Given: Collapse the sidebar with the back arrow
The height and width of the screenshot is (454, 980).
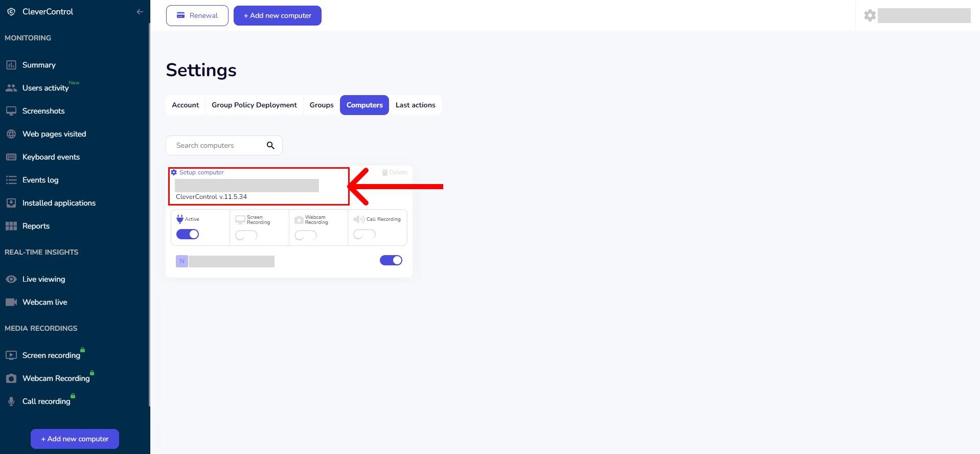Looking at the screenshot, I should [140, 12].
